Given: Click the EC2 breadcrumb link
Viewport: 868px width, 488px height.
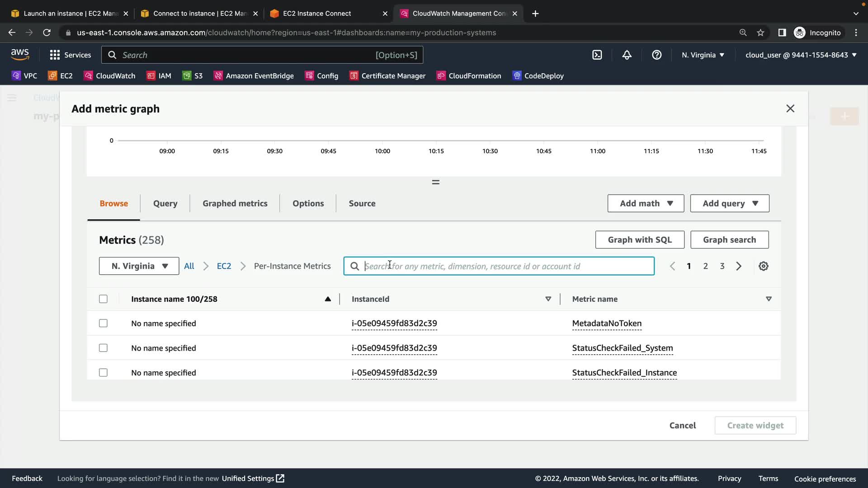Looking at the screenshot, I should tap(224, 266).
